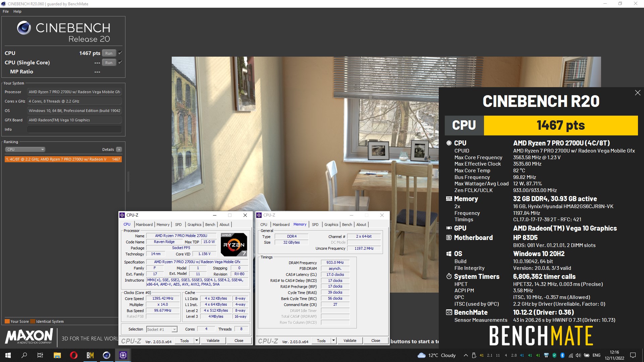
Task: Click Close button in CPU-Z CPU window
Action: coord(239,341)
